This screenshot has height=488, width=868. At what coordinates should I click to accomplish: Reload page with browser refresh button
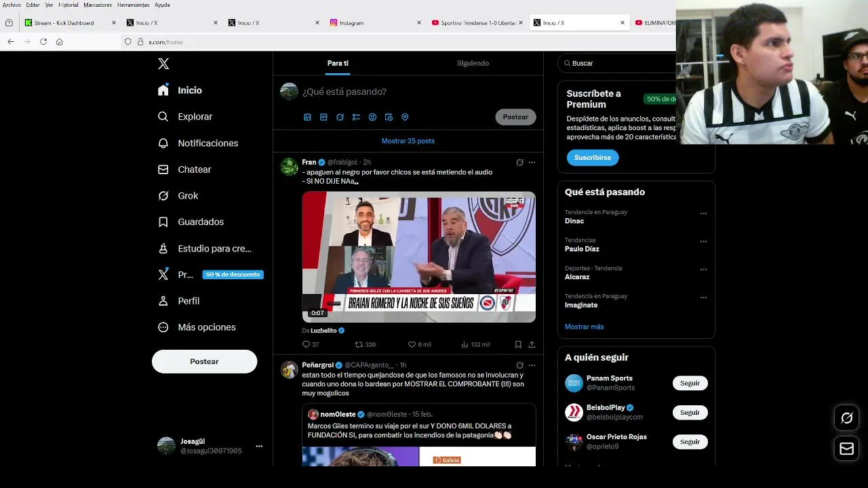pyautogui.click(x=43, y=41)
